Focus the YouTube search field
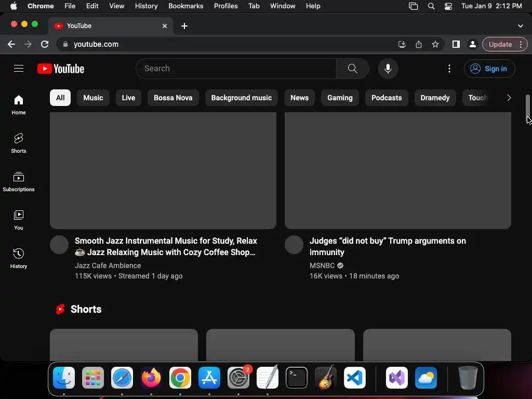532x399 pixels. (236, 69)
